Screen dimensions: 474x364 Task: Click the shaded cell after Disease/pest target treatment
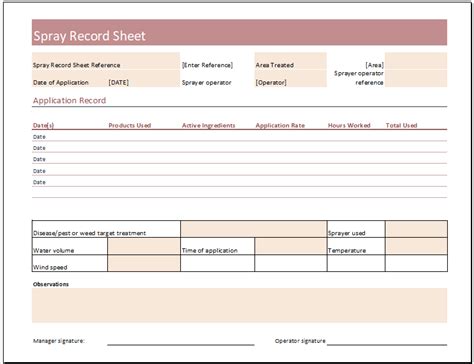(x=253, y=229)
